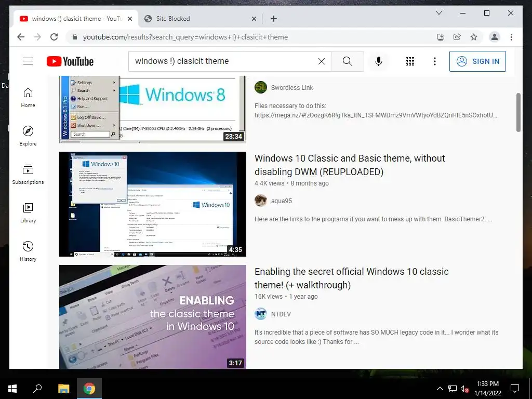Open History in the sidebar

[x=28, y=251]
